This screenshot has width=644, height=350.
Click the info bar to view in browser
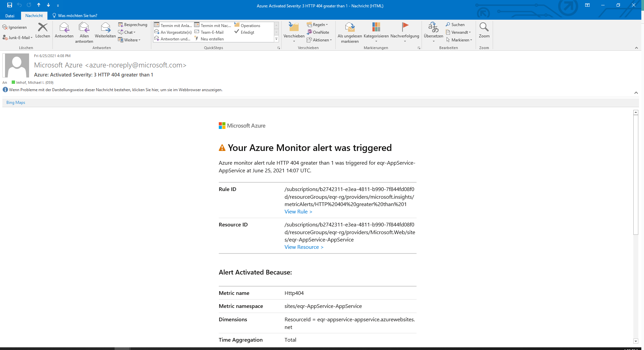[116, 90]
